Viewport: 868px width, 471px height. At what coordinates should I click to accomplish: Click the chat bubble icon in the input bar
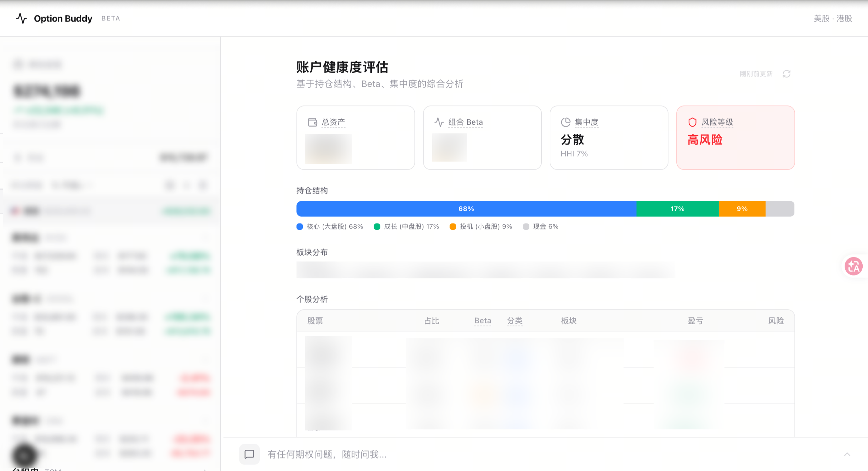click(249, 454)
